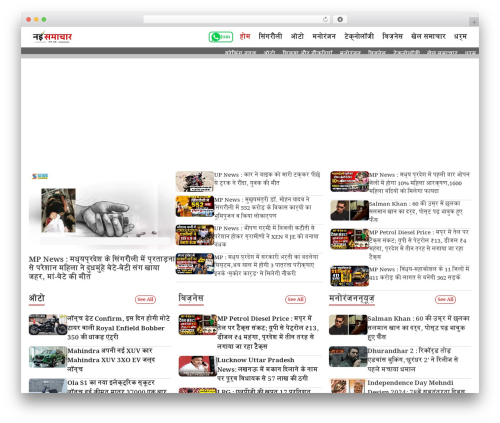This screenshot has height=423, width=500.
Task: Open Independence Day Mehndi Design article
Action: [416, 386]
